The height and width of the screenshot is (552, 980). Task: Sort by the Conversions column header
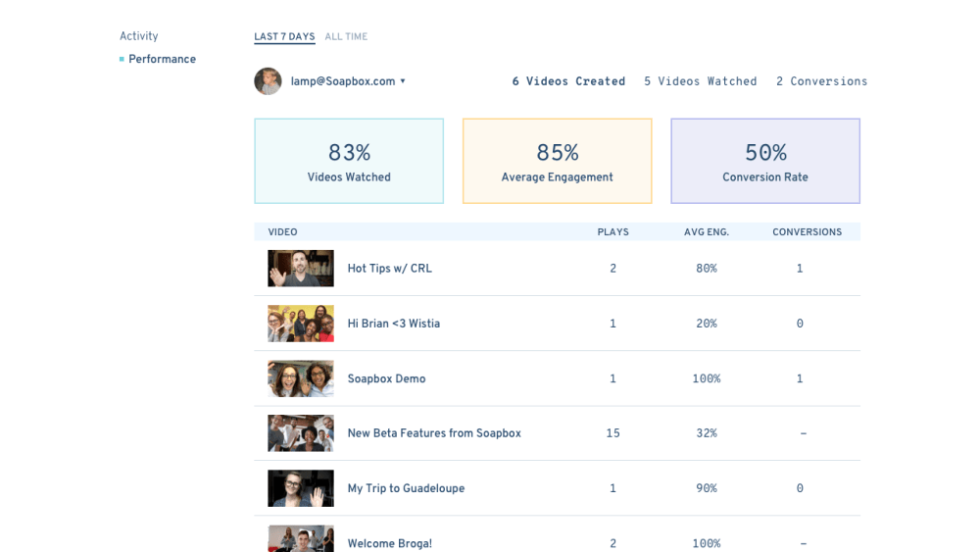(807, 232)
